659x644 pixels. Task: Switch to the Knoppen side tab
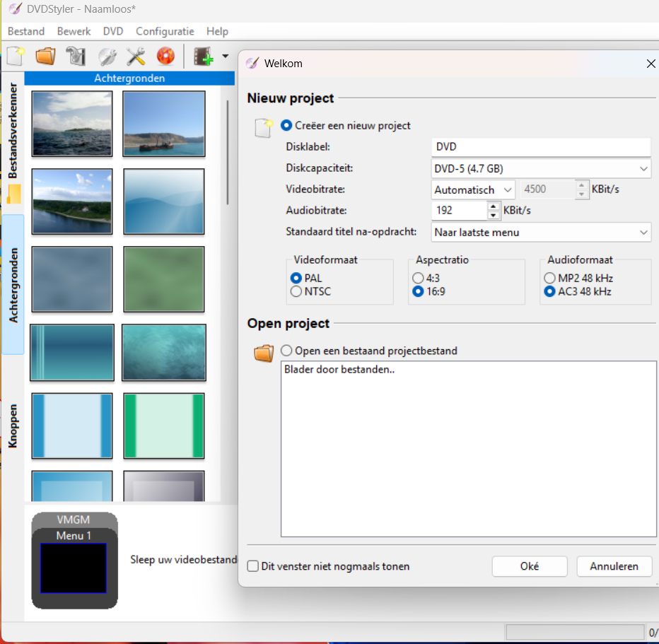tap(13, 426)
